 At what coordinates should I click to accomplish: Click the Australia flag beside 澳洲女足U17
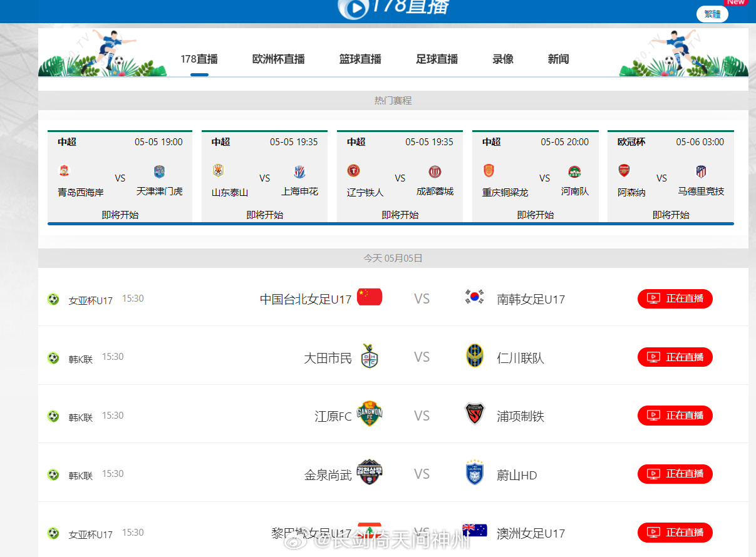[x=475, y=530]
